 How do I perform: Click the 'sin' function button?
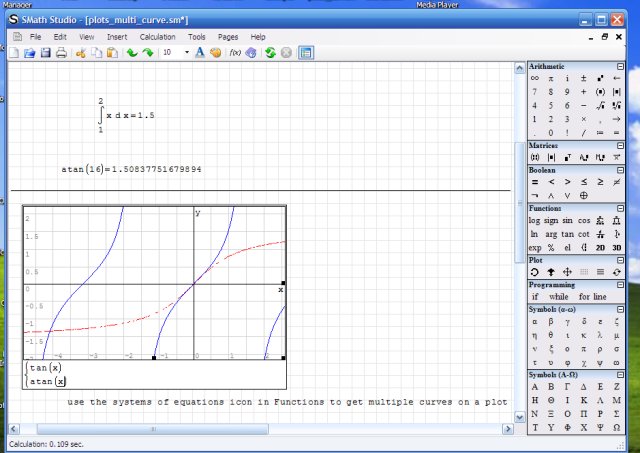[568, 220]
